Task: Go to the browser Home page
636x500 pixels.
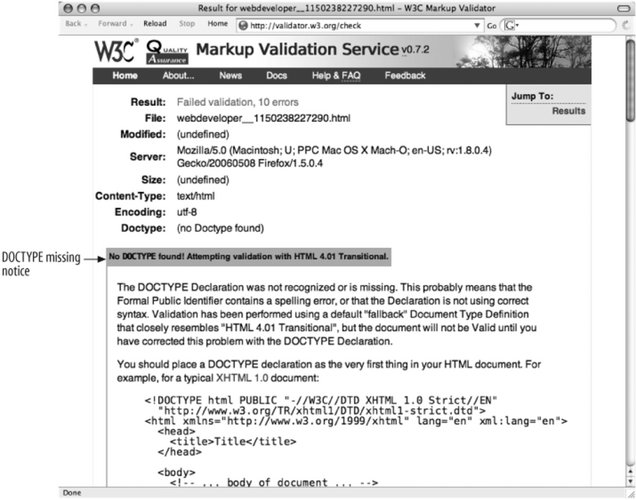Action: click(x=217, y=24)
